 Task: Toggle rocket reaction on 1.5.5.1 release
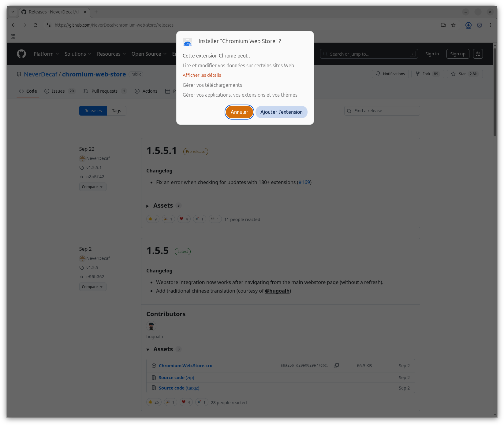(x=200, y=219)
